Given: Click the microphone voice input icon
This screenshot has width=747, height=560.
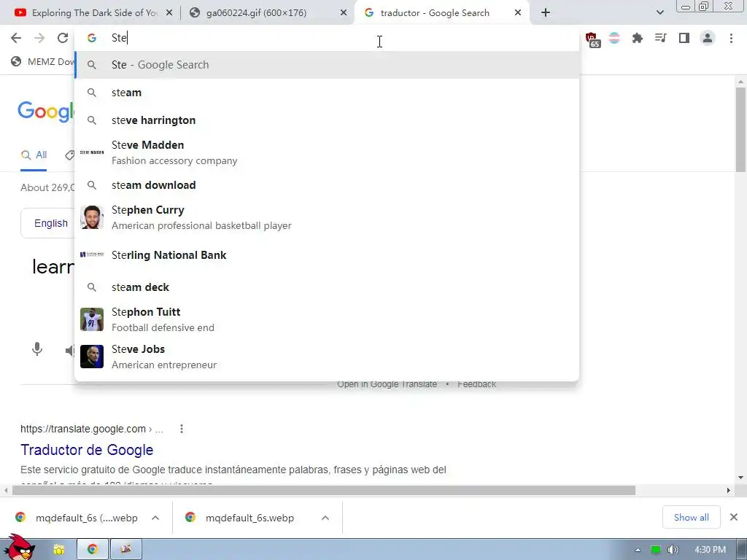Looking at the screenshot, I should coord(37,349).
